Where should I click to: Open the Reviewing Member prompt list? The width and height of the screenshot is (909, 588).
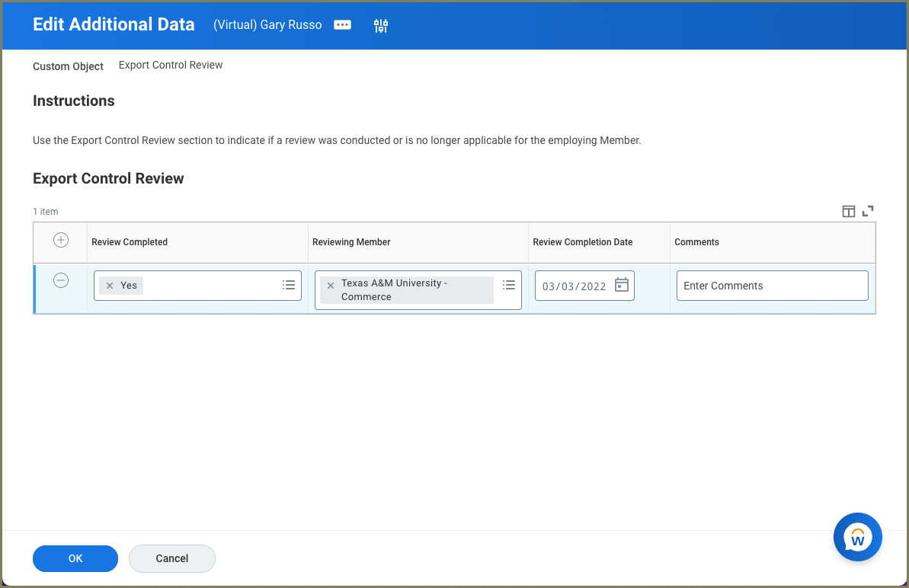coord(509,285)
